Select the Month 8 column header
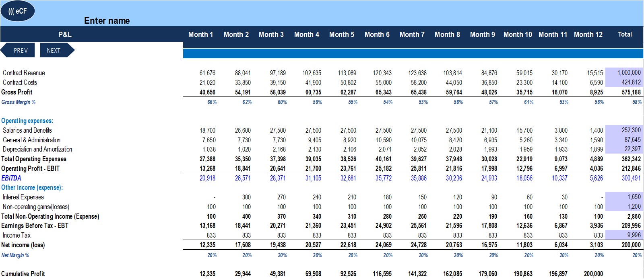644x279 pixels. point(447,35)
